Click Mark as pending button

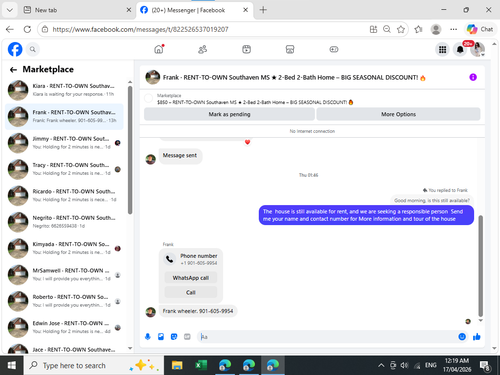coord(229,114)
